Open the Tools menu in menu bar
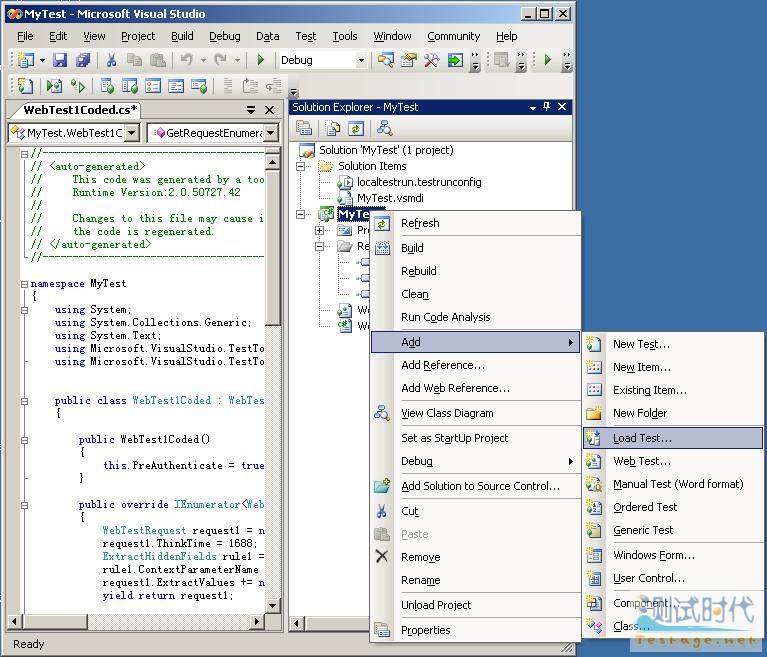Screen dimensions: 767x657 point(344,36)
